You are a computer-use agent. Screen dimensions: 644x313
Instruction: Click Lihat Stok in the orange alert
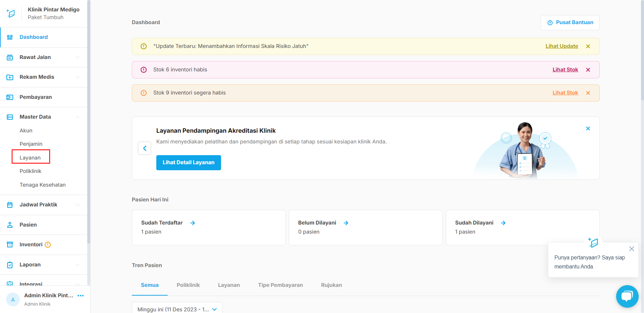(x=565, y=93)
